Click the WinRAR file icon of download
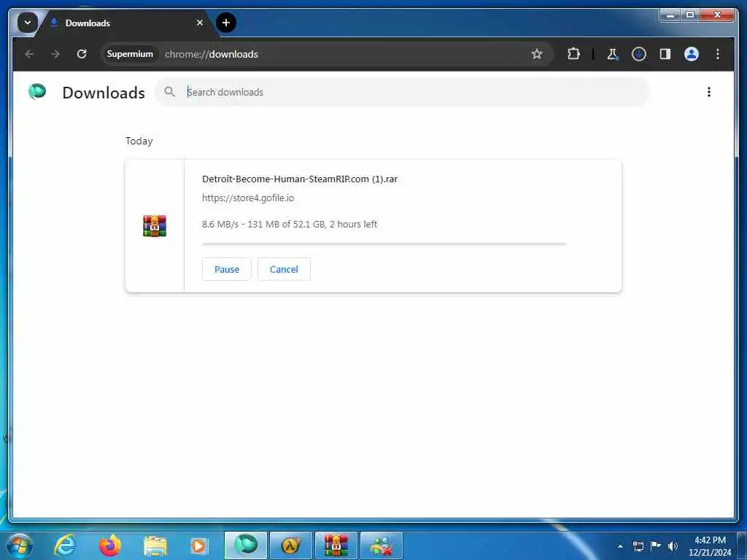This screenshot has width=747, height=560. coord(155,226)
